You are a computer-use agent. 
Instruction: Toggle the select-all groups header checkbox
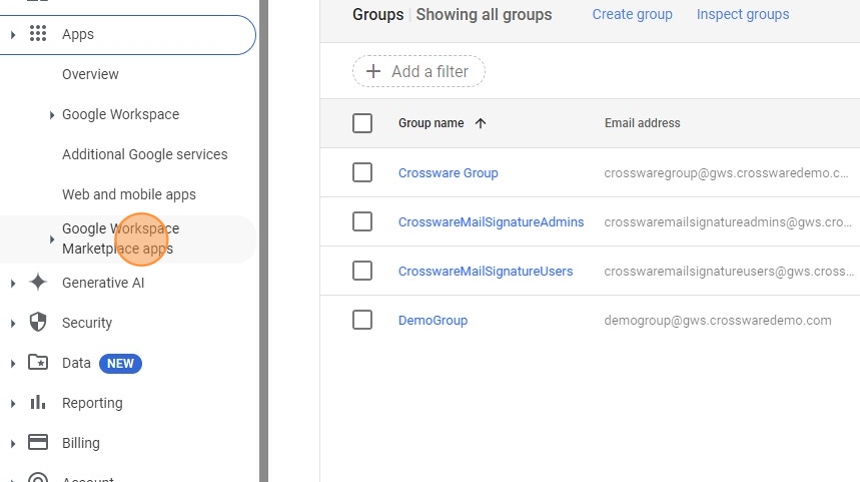[362, 123]
